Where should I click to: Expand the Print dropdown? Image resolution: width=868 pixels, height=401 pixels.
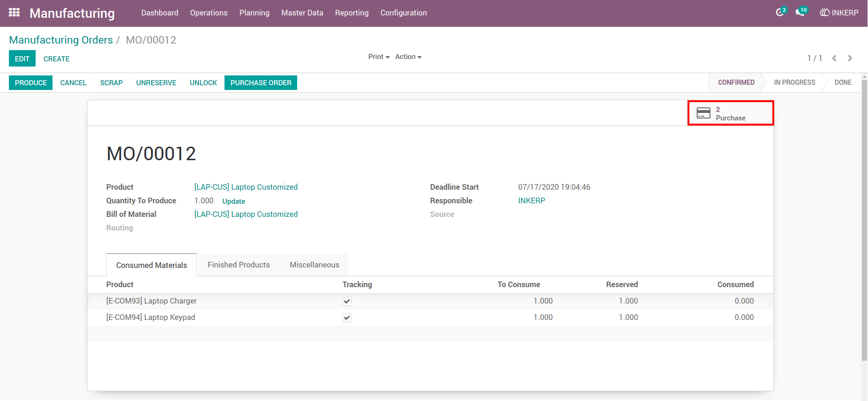click(379, 57)
